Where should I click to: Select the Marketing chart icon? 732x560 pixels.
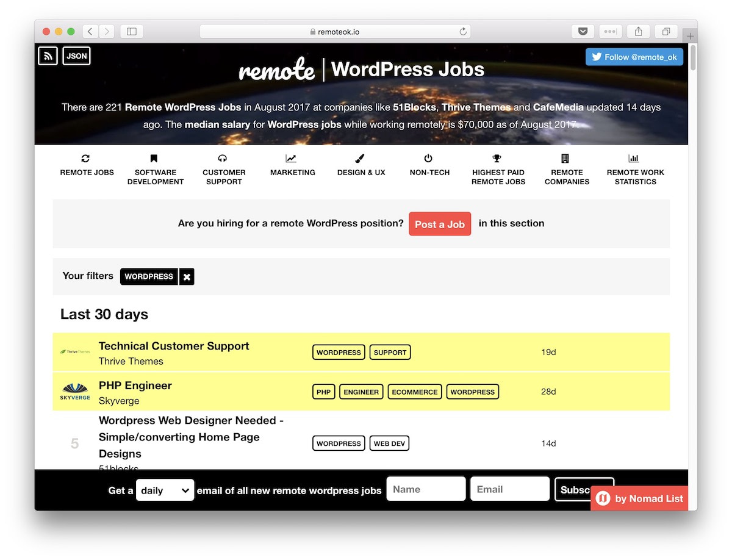(x=292, y=158)
